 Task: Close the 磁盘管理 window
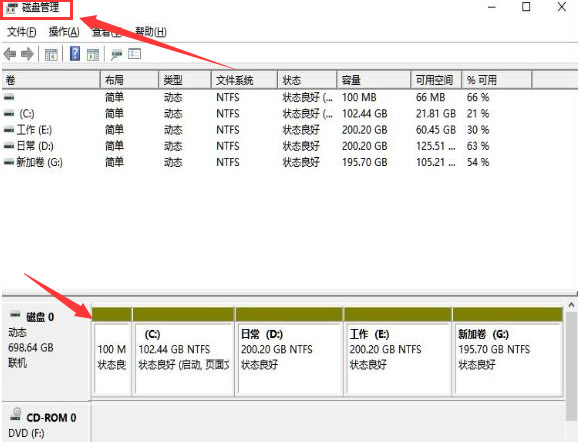point(562,7)
